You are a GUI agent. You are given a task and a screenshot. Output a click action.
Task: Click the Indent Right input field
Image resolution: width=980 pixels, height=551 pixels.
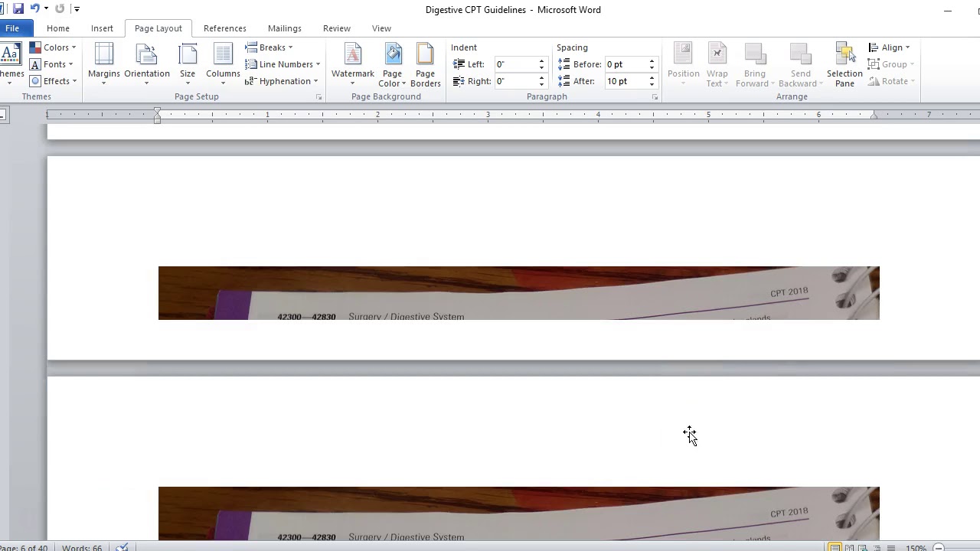click(x=515, y=81)
